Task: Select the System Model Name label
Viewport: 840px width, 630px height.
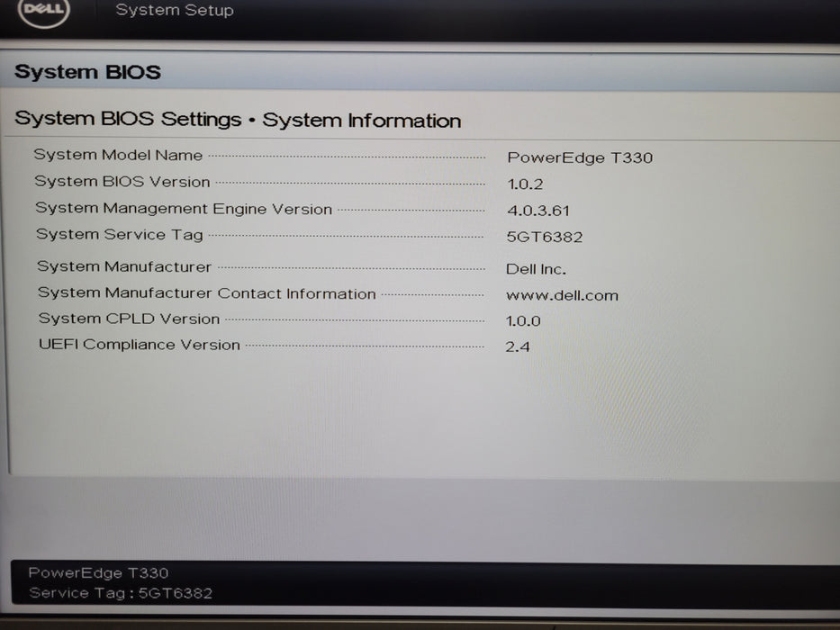Action: [119, 155]
